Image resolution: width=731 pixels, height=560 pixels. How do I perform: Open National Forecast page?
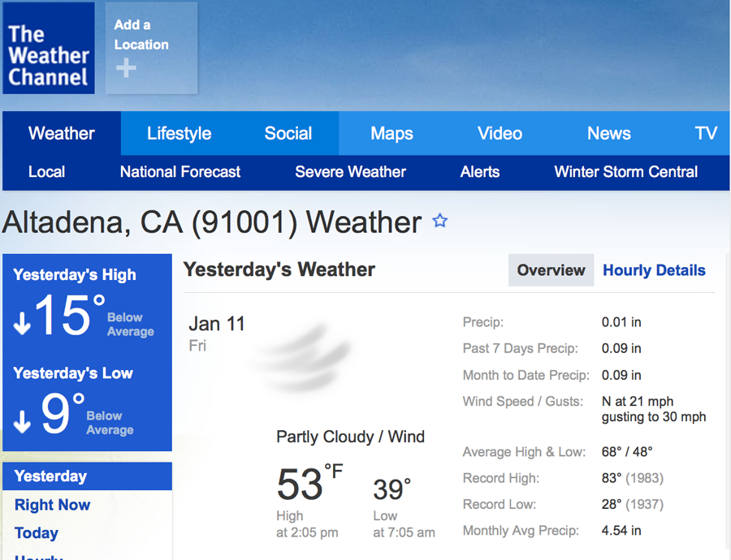pos(180,172)
